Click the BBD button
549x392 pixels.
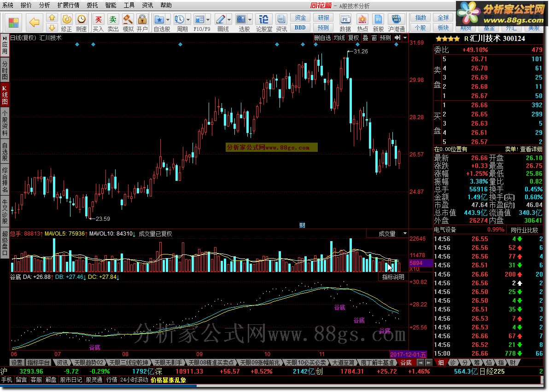click(300, 27)
